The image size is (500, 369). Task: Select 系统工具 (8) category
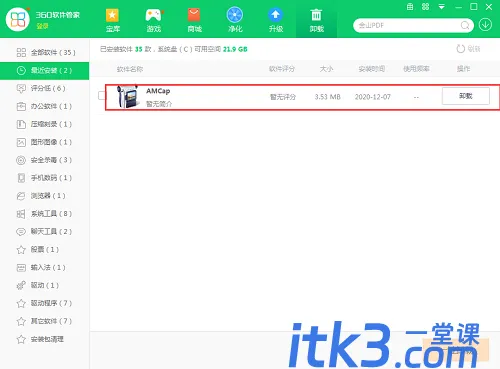(x=45, y=214)
